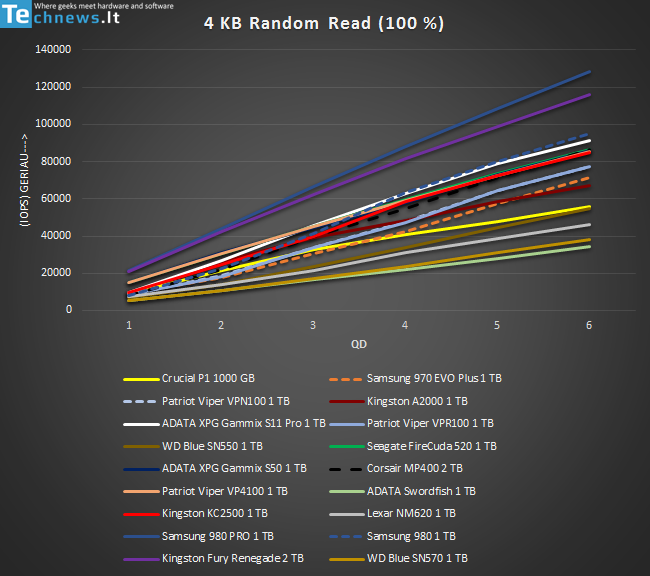Click the x-axis tick label 6
The width and height of the screenshot is (650, 576).
click(589, 325)
